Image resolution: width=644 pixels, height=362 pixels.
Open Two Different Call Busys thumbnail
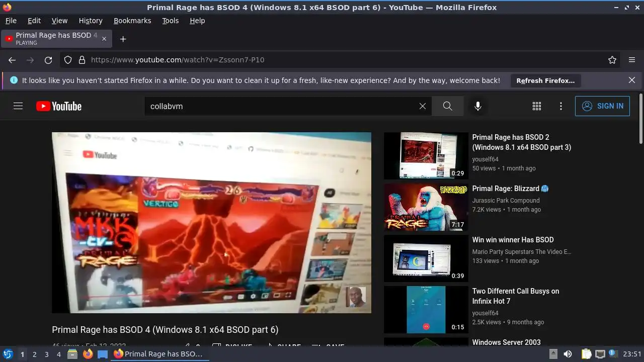(426, 310)
